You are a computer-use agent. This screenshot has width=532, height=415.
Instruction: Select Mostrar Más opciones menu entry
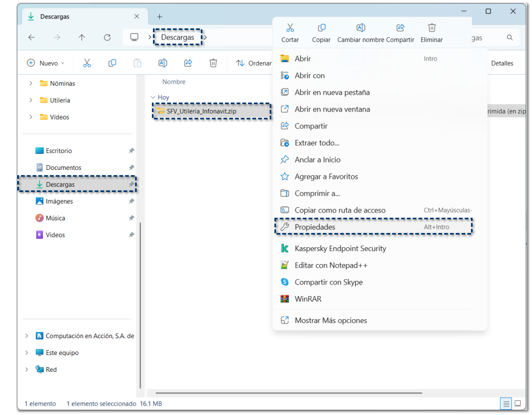coord(330,320)
